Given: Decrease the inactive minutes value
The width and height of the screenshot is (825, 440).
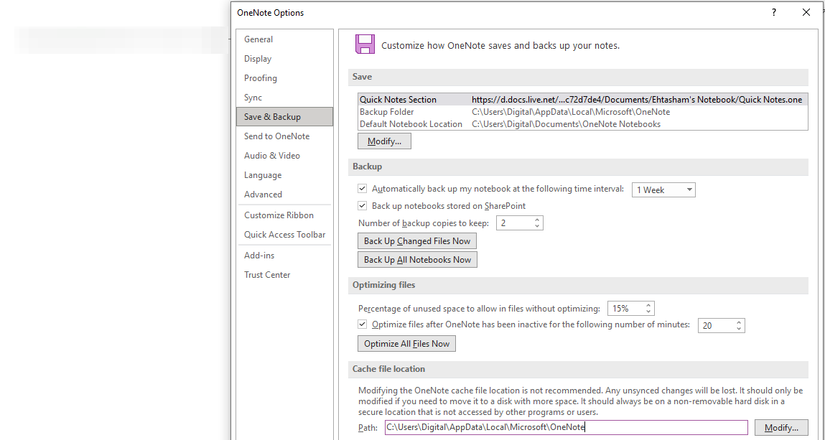Looking at the screenshot, I should click(739, 329).
